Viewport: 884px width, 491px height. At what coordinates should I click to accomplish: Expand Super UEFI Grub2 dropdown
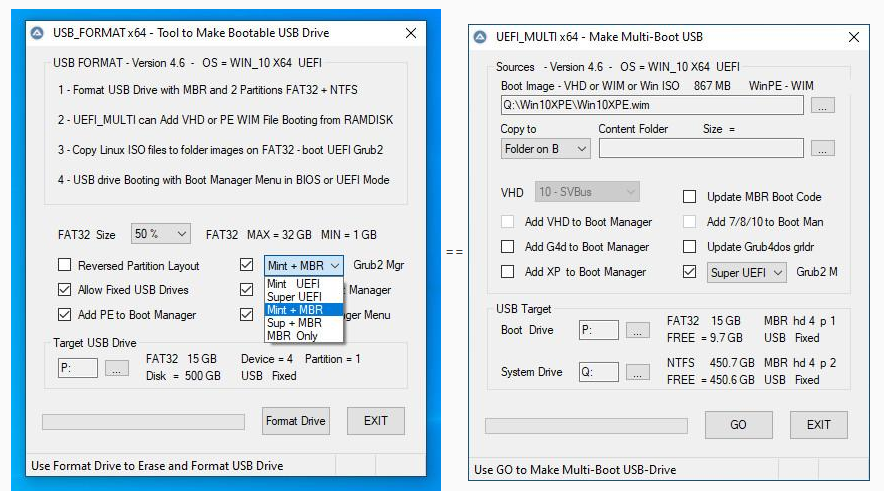[747, 272]
